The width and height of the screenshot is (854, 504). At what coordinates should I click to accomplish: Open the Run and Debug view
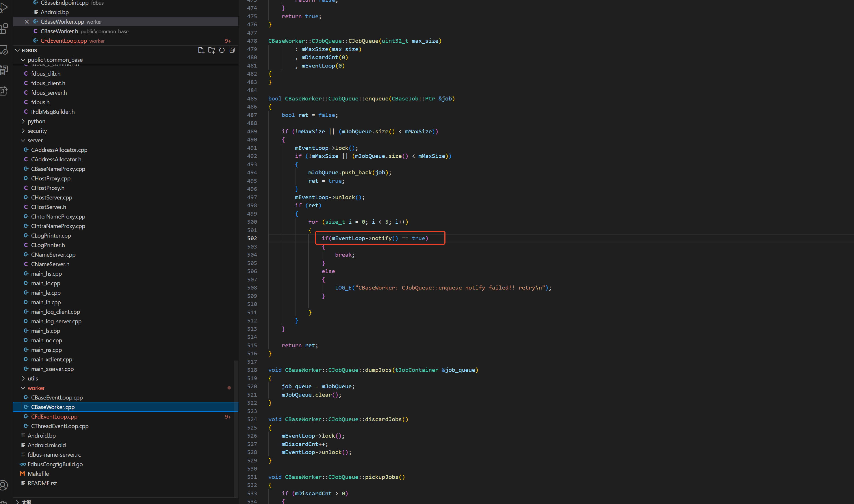[3, 8]
